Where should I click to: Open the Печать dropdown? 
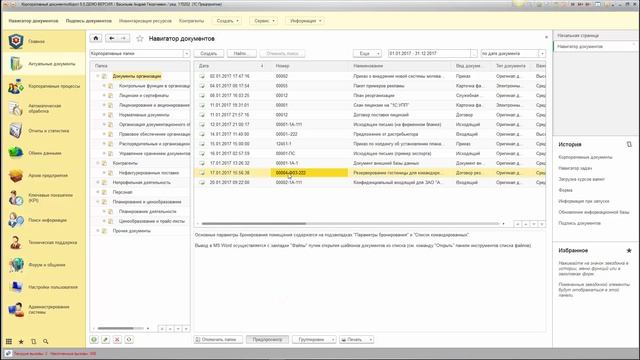(x=356, y=340)
